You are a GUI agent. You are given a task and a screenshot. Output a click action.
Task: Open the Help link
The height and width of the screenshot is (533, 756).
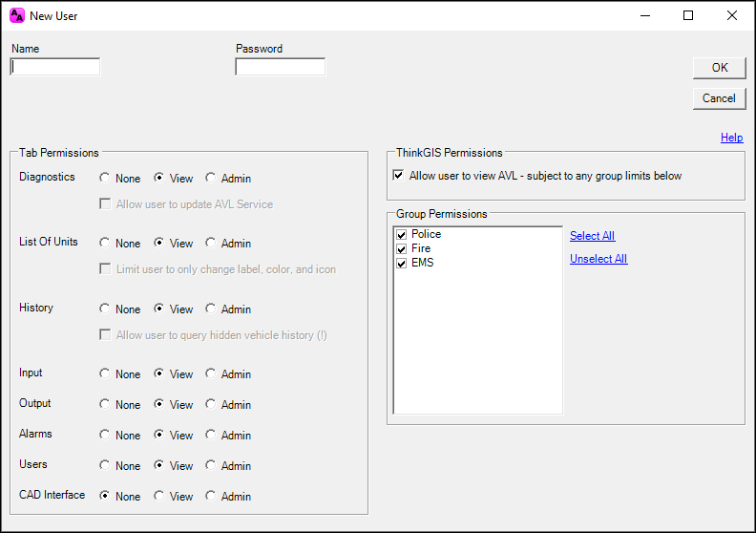[x=731, y=138]
